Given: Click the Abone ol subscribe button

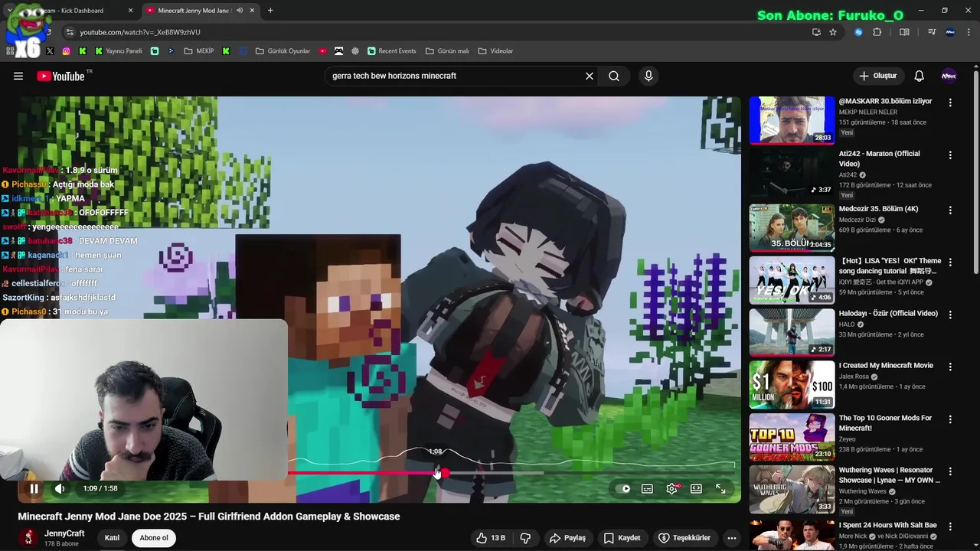Looking at the screenshot, I should pyautogui.click(x=154, y=538).
